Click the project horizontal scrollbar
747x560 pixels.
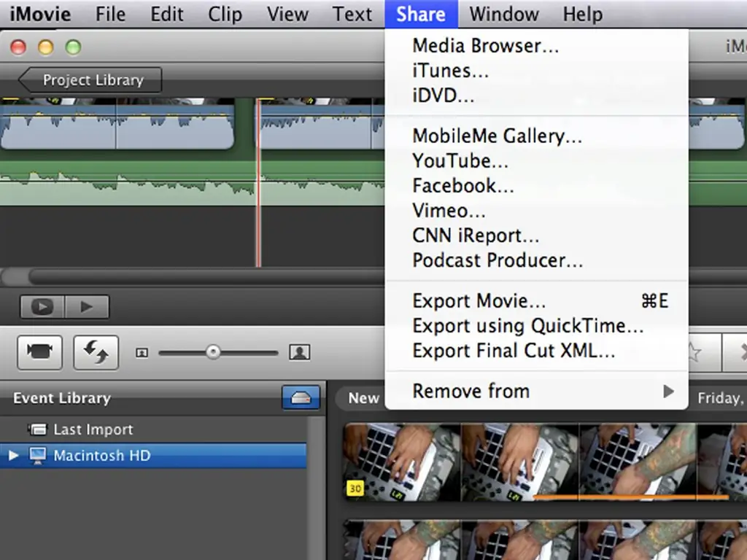[x=192, y=276]
